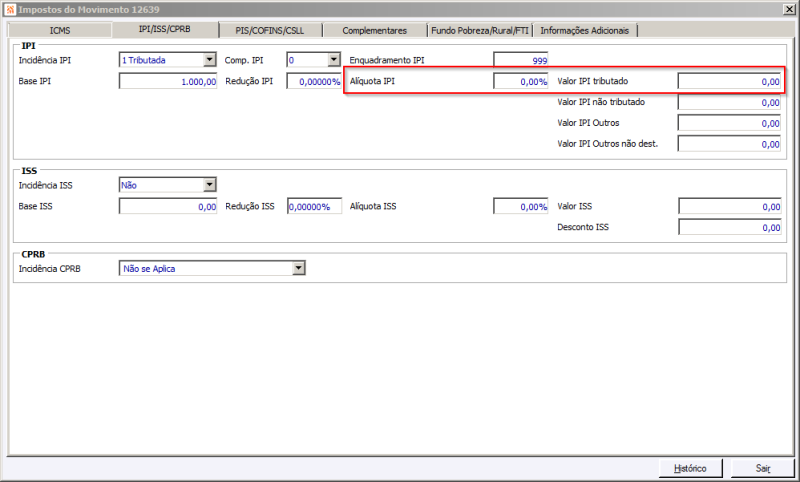Click the Valor IPI tributado field
The image size is (800, 482).
point(729,81)
